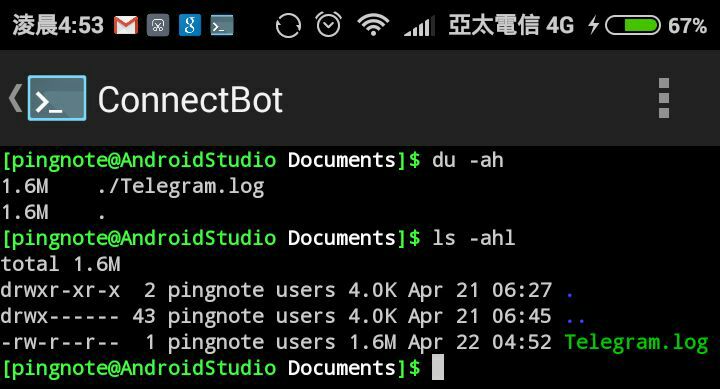Tap the sync circular arrows icon
This screenshot has width=720, height=389.
288,25
